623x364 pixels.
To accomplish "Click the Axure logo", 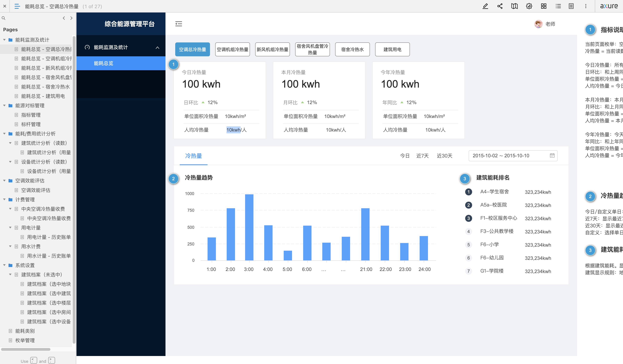I will click(609, 6).
